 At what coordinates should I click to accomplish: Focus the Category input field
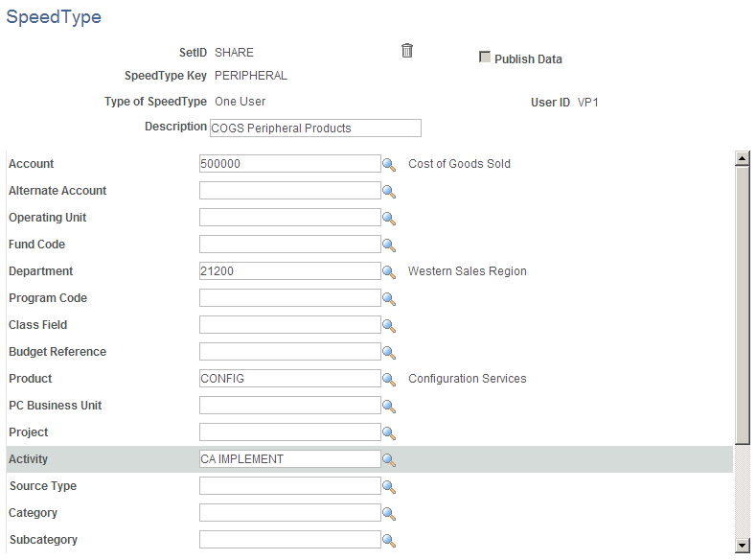pyautogui.click(x=289, y=513)
